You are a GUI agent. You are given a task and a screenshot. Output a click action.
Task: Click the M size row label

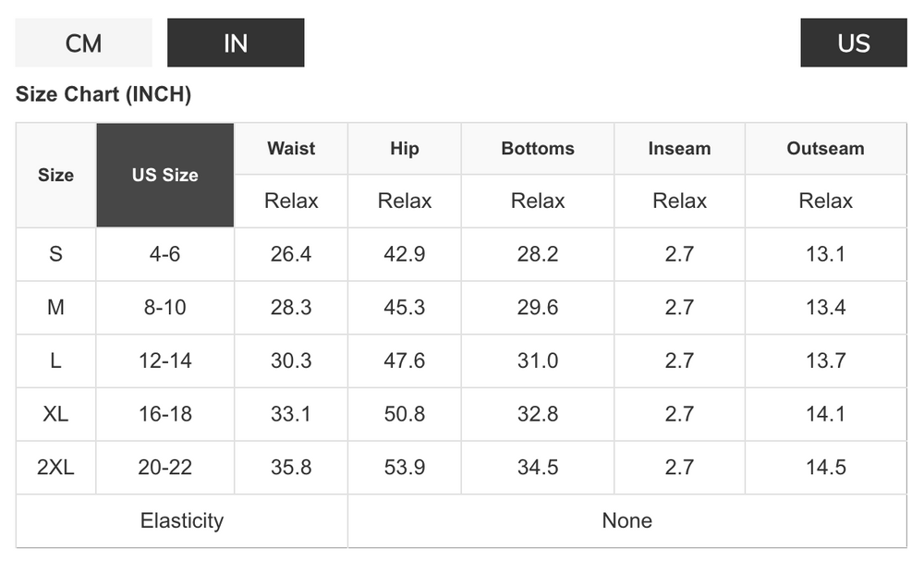[56, 307]
